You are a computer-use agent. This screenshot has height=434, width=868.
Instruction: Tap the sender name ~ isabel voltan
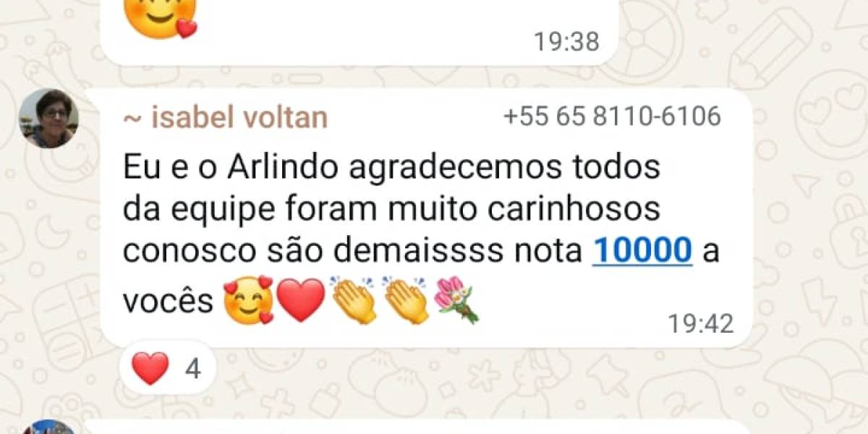[x=225, y=117]
